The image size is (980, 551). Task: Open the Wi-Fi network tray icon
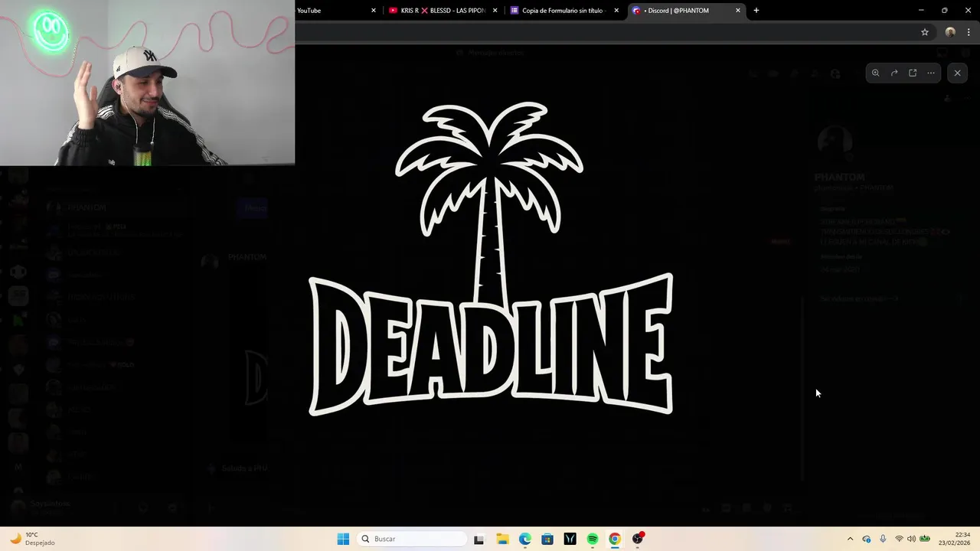pyautogui.click(x=899, y=539)
